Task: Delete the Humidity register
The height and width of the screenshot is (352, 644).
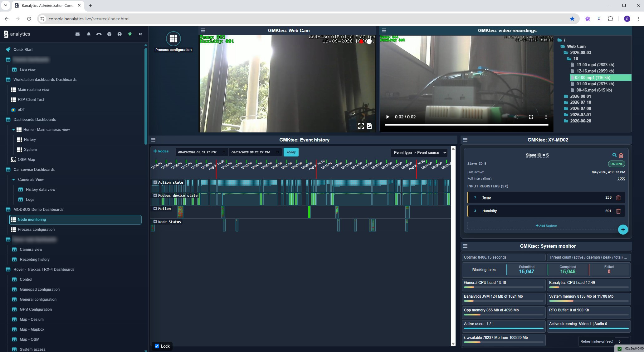Action: (x=618, y=211)
